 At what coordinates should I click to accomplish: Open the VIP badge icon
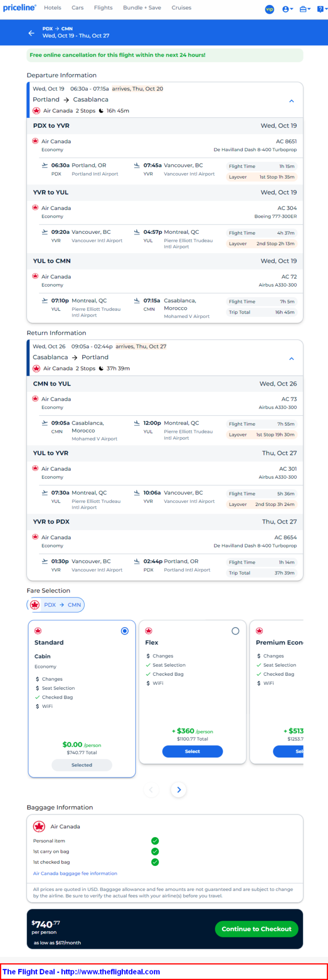(x=269, y=9)
